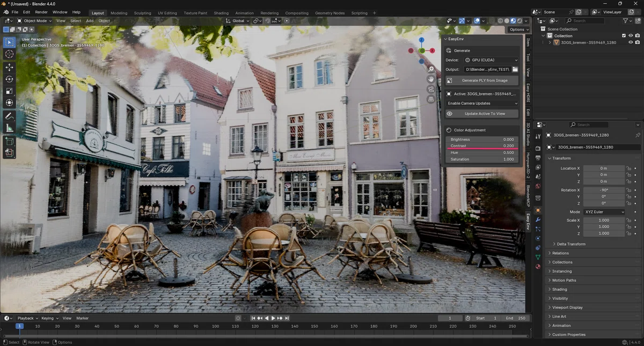The height and width of the screenshot is (346, 644).
Task: Expand the Delta Transform subpanel
Action: (x=571, y=244)
